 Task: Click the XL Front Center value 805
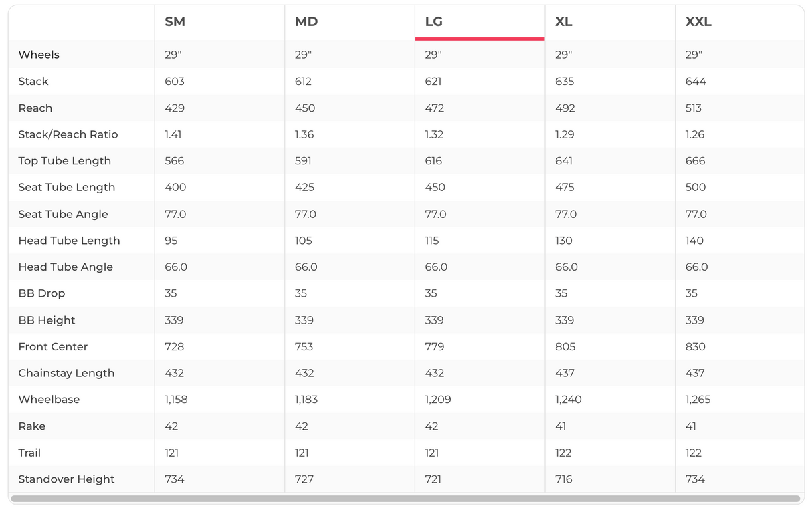(565, 347)
